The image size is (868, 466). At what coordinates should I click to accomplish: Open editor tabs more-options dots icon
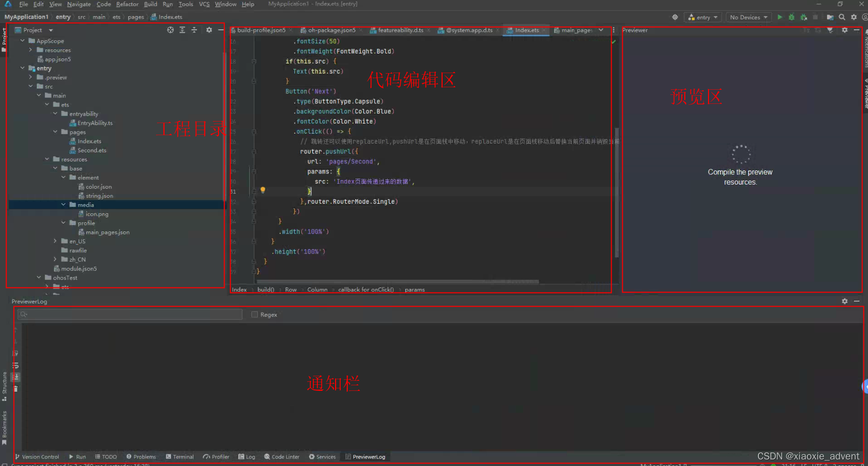pos(614,30)
